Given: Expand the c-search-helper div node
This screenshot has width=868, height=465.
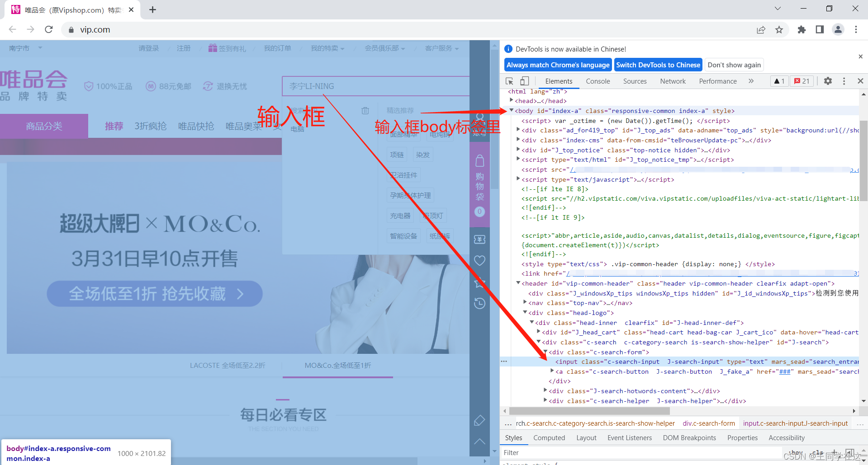Looking at the screenshot, I should click(545, 401).
